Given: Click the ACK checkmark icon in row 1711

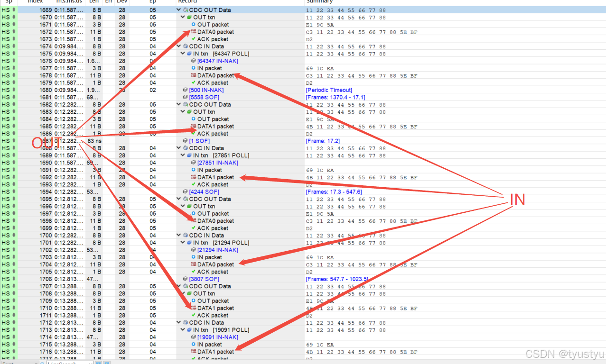Looking at the screenshot, I should (194, 315).
